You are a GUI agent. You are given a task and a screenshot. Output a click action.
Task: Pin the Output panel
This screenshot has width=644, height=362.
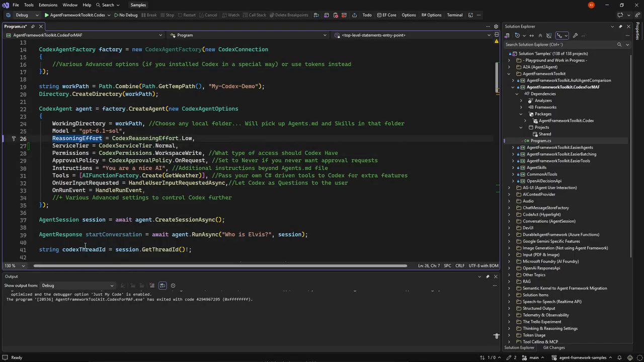click(488, 277)
